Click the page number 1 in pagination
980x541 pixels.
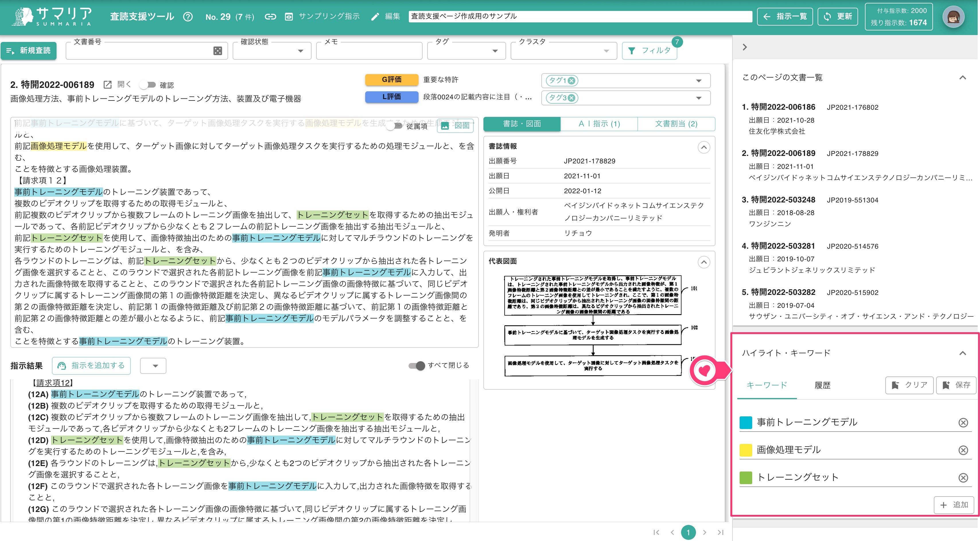[x=688, y=533]
